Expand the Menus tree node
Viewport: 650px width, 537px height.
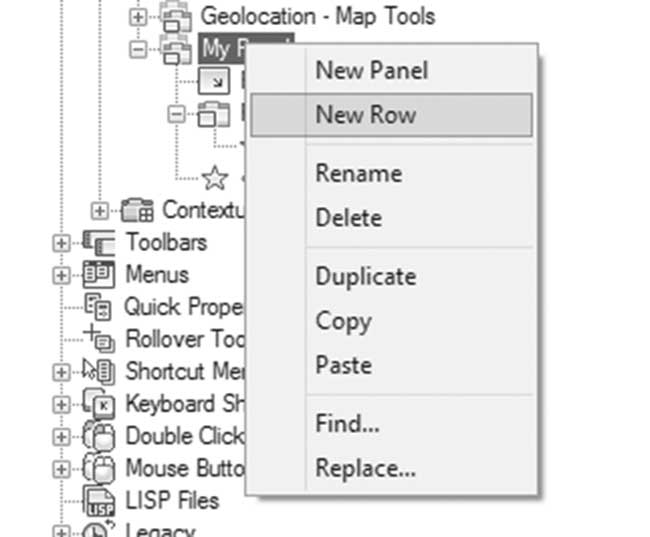click(61, 275)
